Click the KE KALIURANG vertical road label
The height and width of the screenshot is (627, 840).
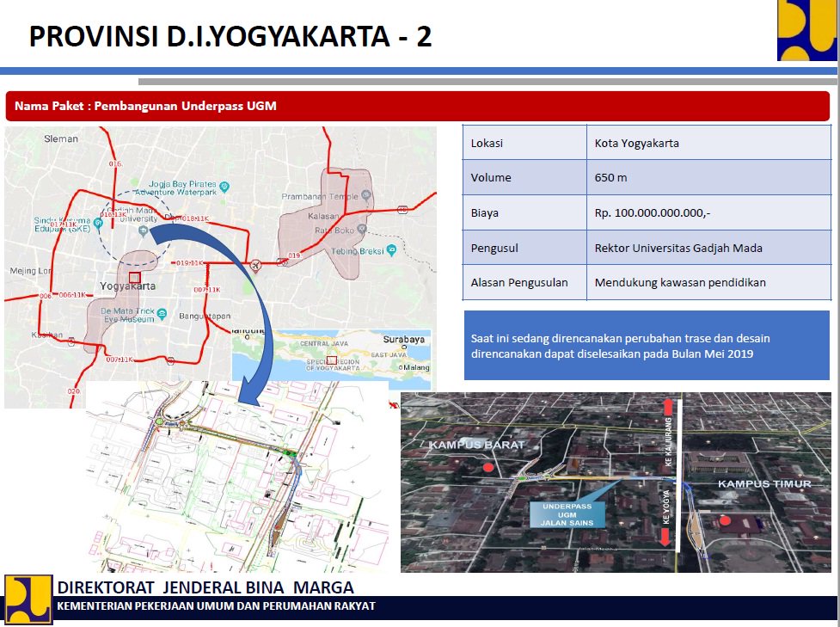point(668,441)
